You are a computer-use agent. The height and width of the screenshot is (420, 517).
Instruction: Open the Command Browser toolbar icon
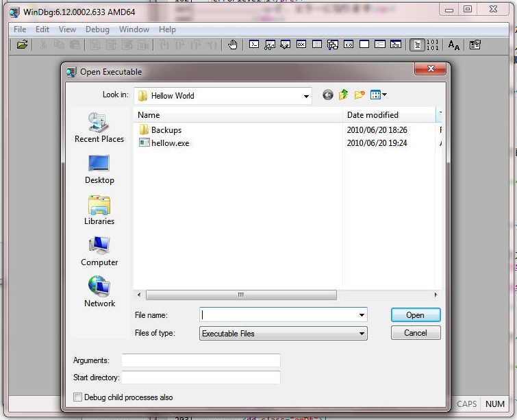pos(396,45)
